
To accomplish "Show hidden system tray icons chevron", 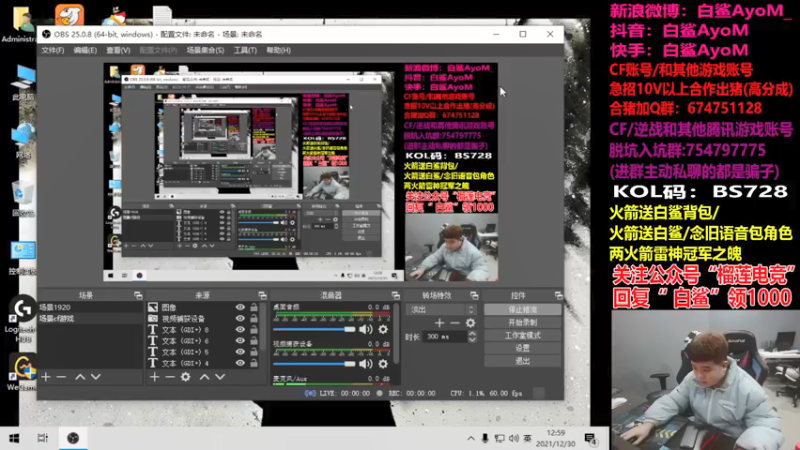I will (470, 438).
